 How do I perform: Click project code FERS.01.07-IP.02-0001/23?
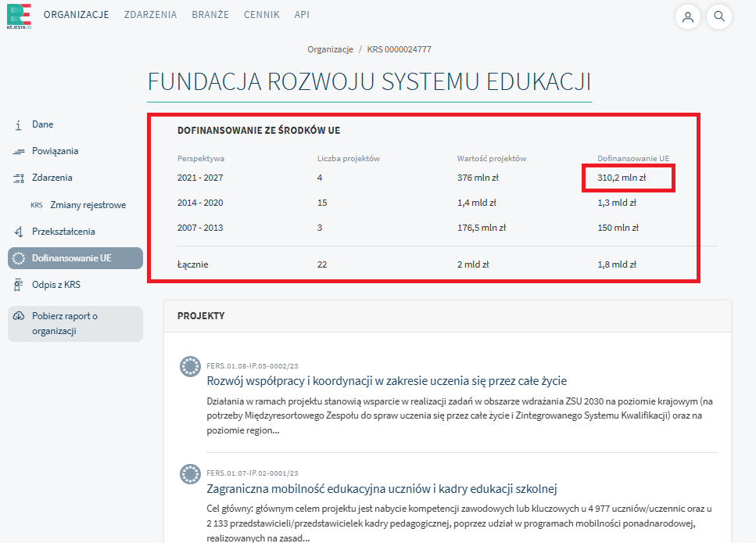[x=253, y=473]
